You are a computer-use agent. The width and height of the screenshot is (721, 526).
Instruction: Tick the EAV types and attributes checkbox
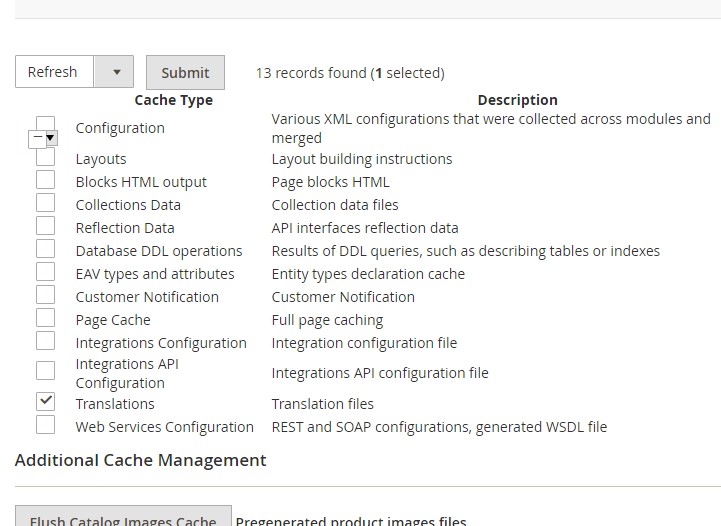pyautogui.click(x=45, y=272)
